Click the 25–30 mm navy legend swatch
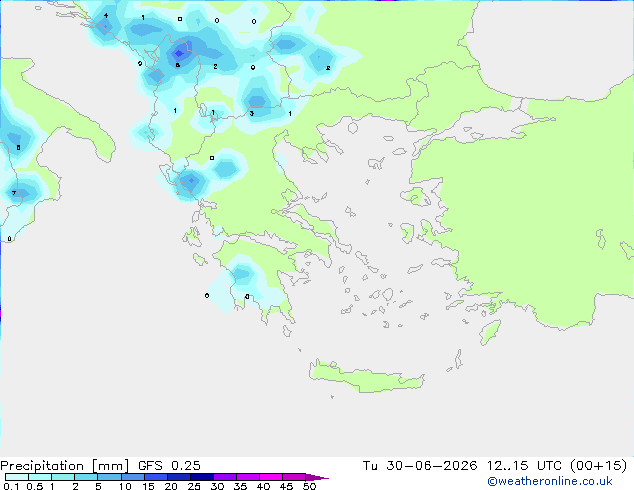 [202, 477]
